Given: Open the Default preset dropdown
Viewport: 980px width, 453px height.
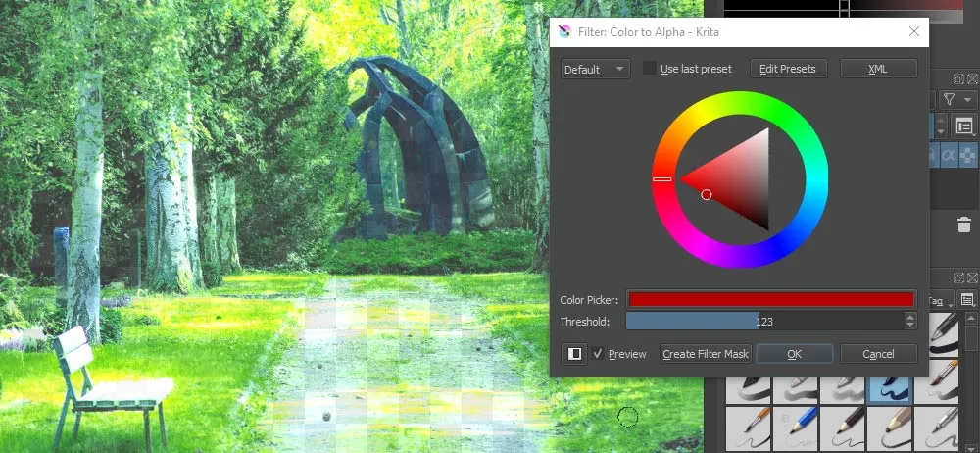Looking at the screenshot, I should [x=595, y=69].
